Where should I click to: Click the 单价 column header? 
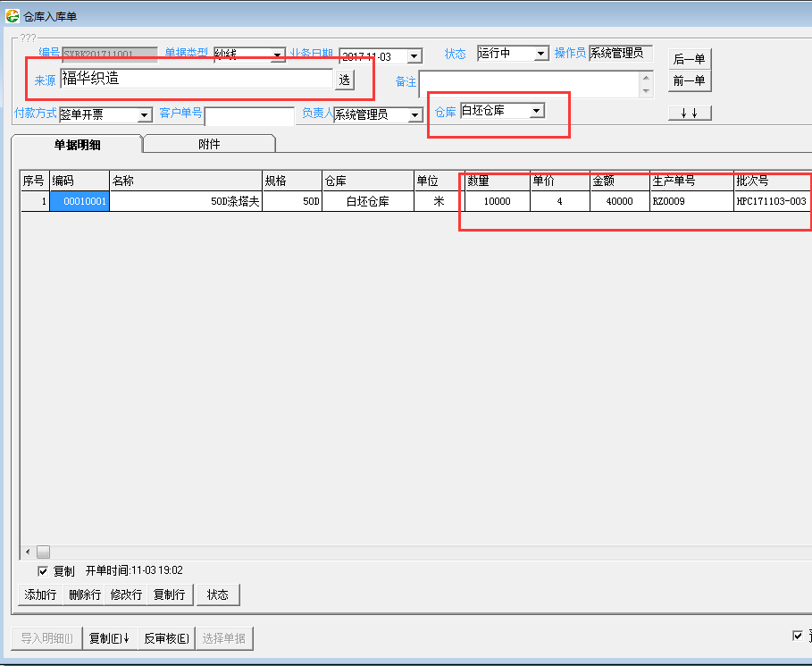(560, 181)
